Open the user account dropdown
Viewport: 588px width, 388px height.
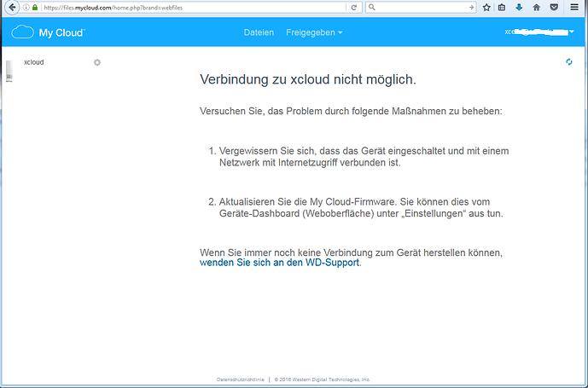[539, 32]
